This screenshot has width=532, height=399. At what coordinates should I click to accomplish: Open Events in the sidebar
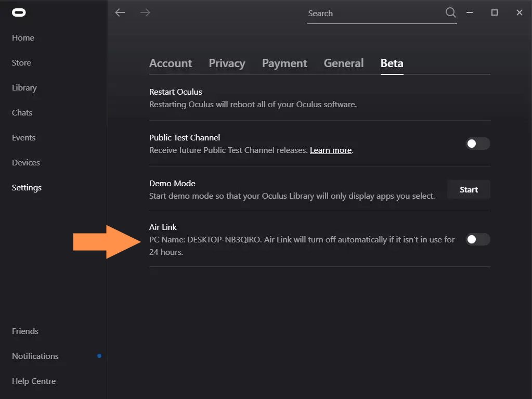click(24, 138)
